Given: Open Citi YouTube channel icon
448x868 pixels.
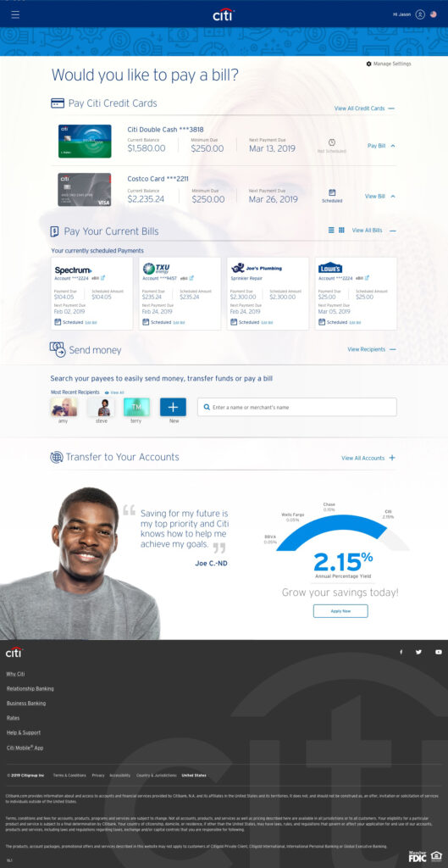Looking at the screenshot, I should tap(439, 652).
